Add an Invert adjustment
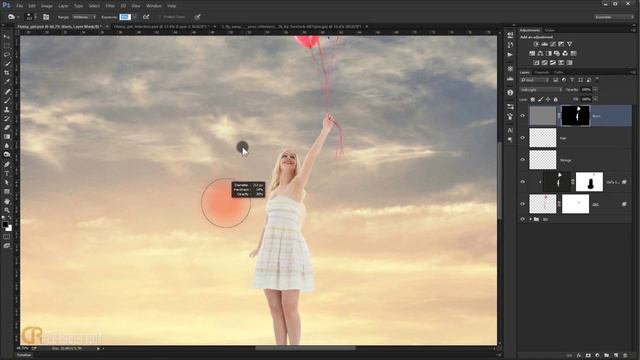The width and height of the screenshot is (640, 360). (x=536, y=63)
